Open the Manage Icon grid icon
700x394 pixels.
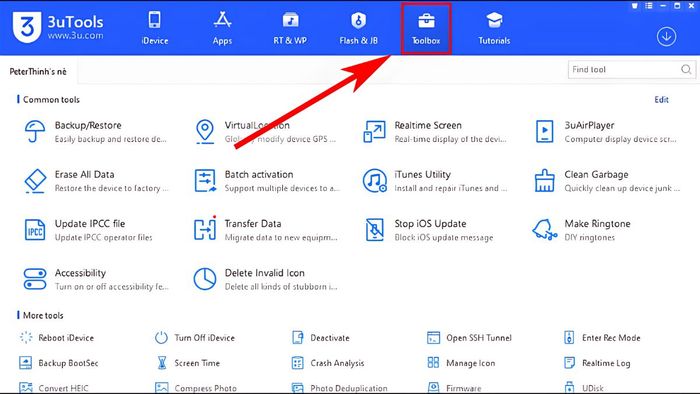(433, 363)
